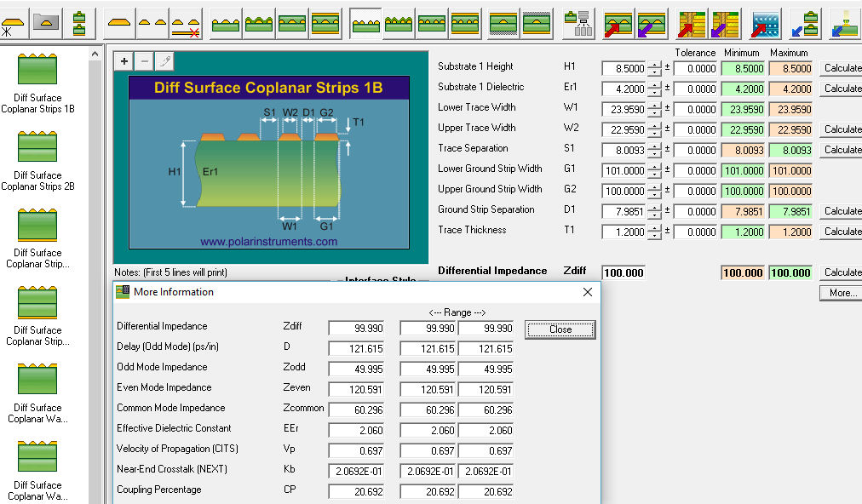
Task: Select Diff Surface Coplanar Strips 1B structure
Action: click(37, 83)
